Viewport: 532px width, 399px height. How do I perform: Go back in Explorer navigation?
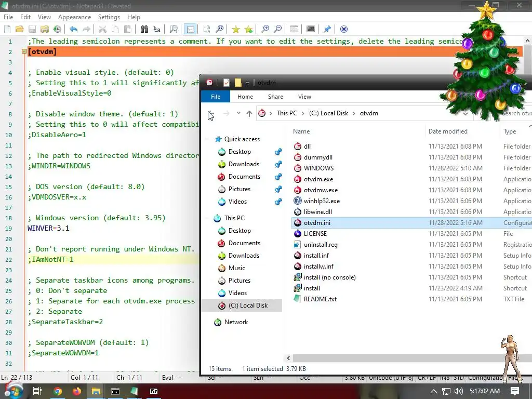(x=211, y=113)
